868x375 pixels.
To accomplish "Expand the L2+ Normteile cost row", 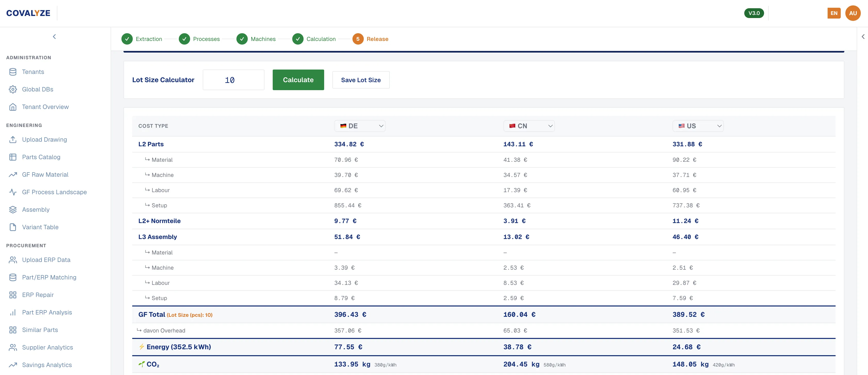I will (484, 221).
